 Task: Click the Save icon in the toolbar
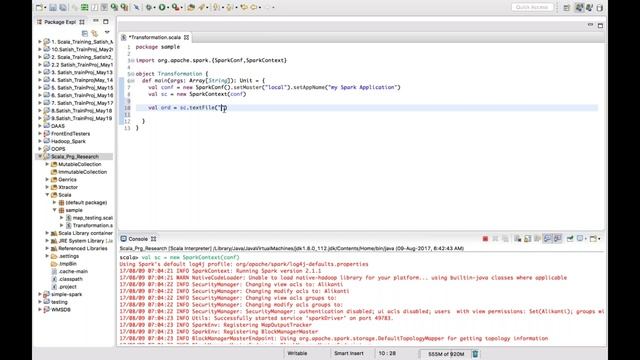click(x=53, y=7)
